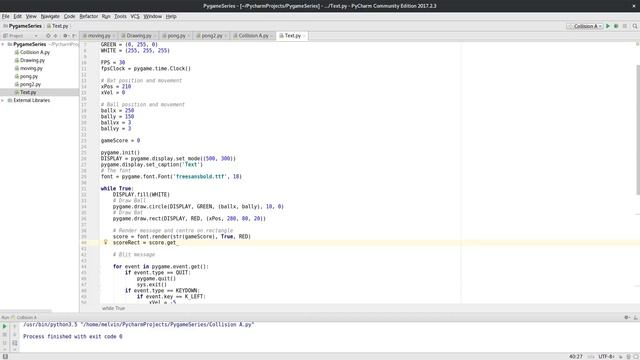Switch to the Drawing.py editor tab
The width and height of the screenshot is (640, 360).
coord(138,36)
